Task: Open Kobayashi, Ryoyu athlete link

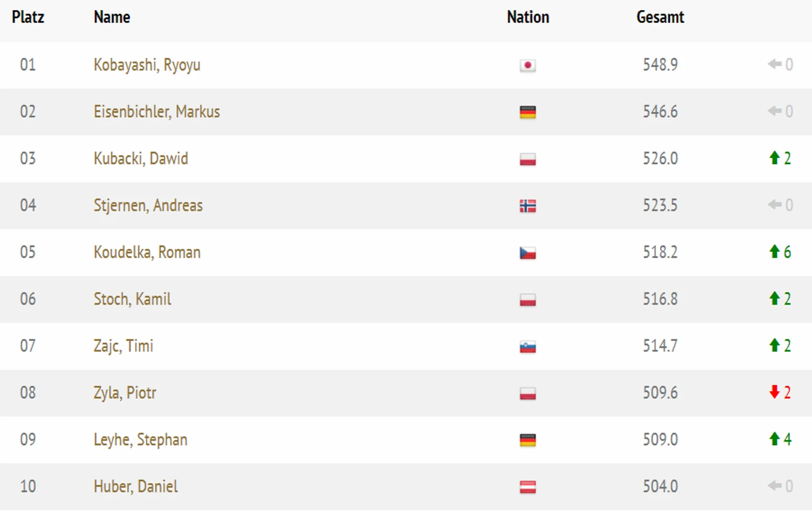Action: (x=147, y=65)
